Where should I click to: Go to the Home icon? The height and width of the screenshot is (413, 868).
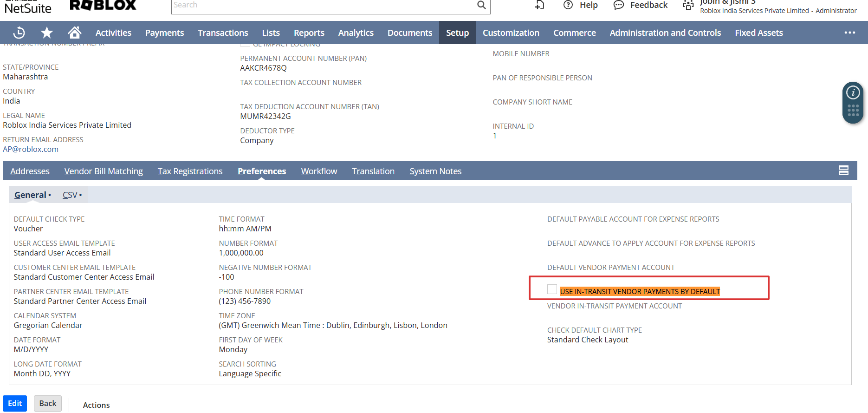click(74, 33)
